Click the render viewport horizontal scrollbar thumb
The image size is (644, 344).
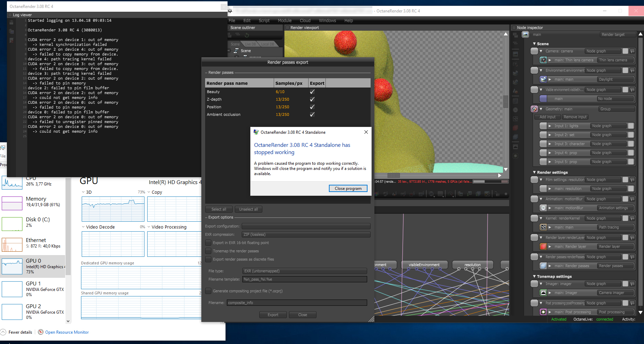393,175
